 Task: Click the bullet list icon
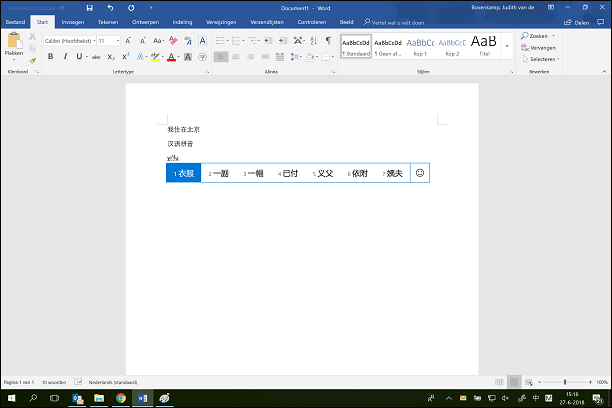coord(221,41)
